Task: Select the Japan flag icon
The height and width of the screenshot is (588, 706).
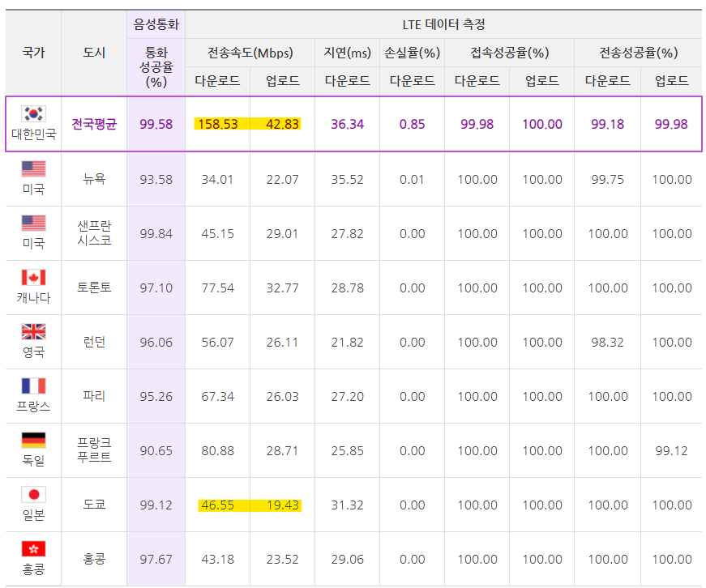Action: coord(34,494)
